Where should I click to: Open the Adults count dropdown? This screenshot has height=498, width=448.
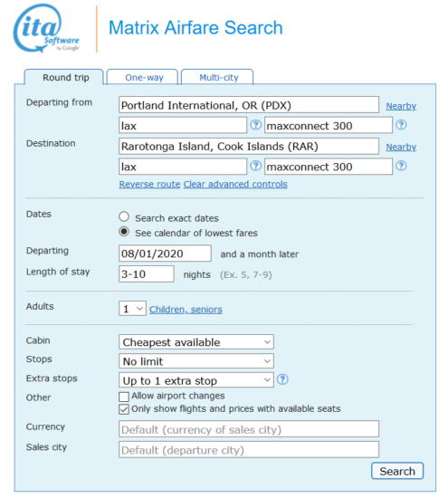[132, 309]
